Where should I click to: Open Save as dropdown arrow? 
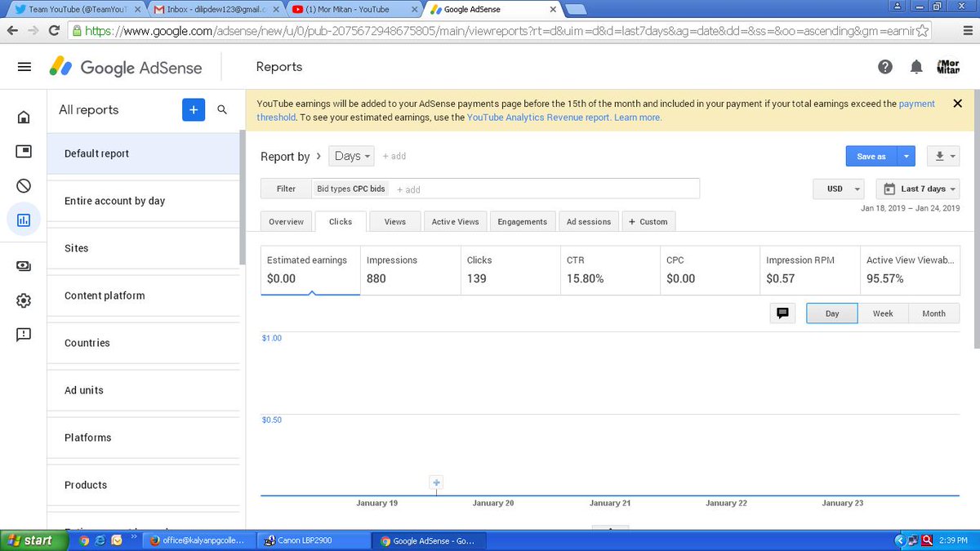click(906, 156)
